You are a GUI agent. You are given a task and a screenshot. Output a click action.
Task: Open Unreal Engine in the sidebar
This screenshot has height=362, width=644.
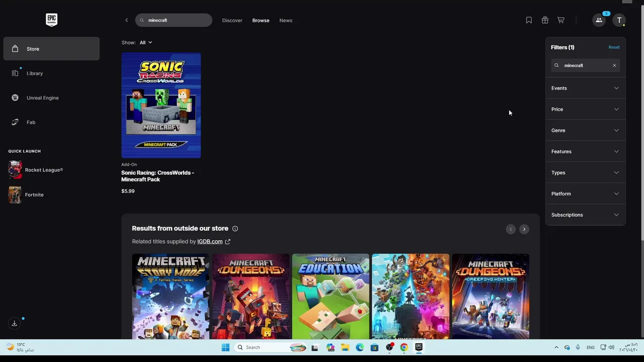coord(51,98)
